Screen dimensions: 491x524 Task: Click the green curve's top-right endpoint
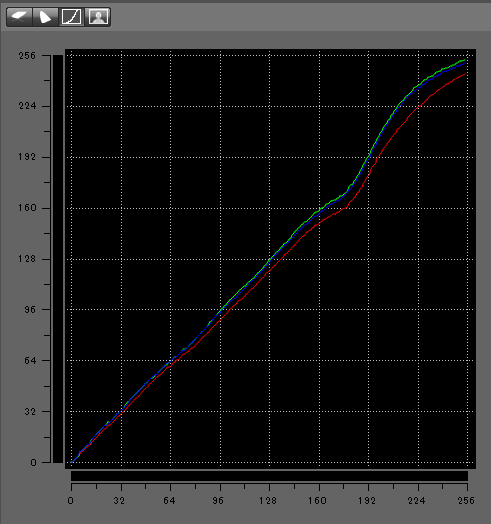(464, 60)
